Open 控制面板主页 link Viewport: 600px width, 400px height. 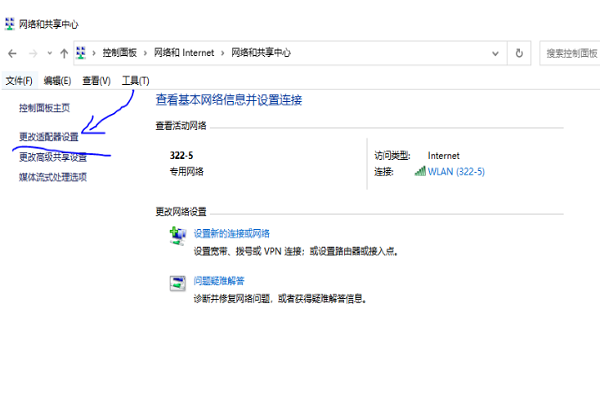tap(44, 108)
